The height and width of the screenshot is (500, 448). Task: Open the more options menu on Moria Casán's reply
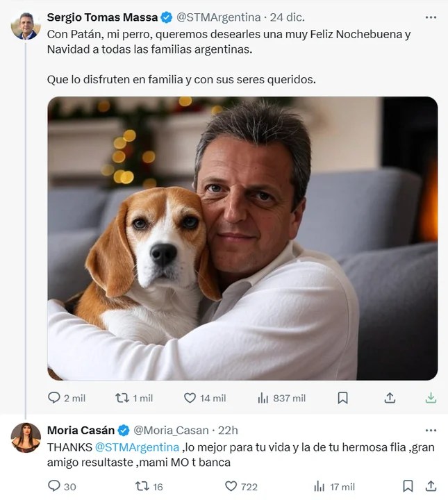click(431, 431)
